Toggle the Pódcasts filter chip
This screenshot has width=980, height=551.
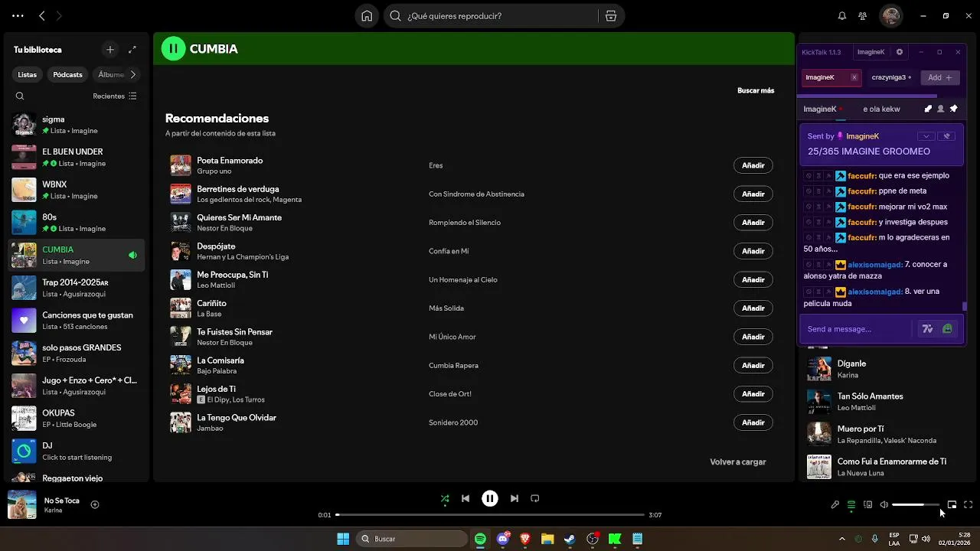click(67, 75)
